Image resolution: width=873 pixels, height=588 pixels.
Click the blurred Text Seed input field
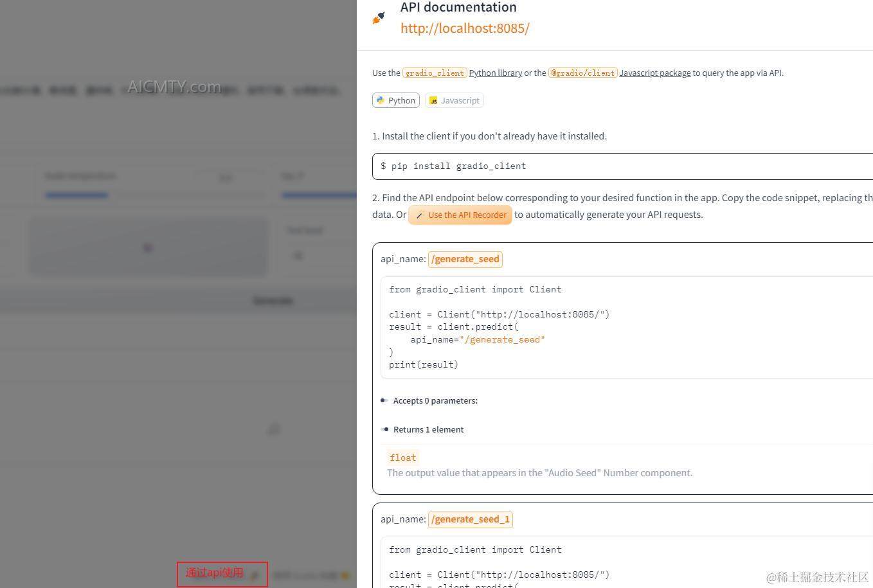click(x=321, y=256)
